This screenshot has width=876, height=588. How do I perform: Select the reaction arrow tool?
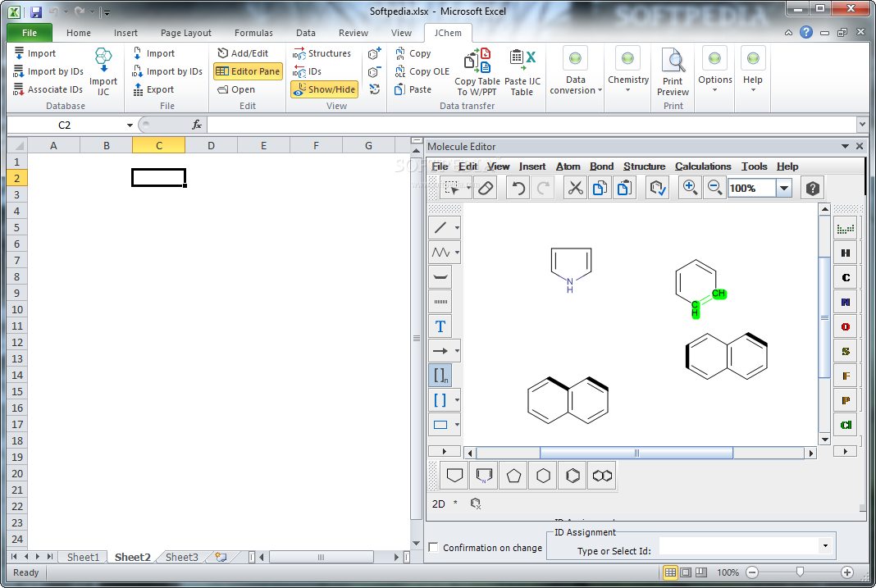(x=440, y=351)
